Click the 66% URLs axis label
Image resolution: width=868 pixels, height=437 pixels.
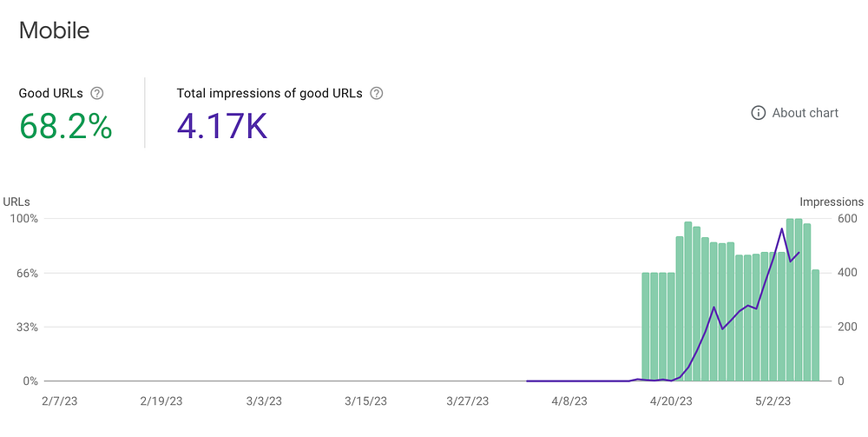point(27,273)
